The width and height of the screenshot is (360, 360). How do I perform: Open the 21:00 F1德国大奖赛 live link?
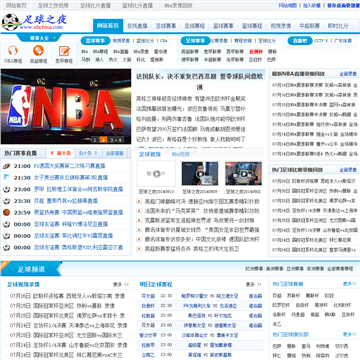69,166
